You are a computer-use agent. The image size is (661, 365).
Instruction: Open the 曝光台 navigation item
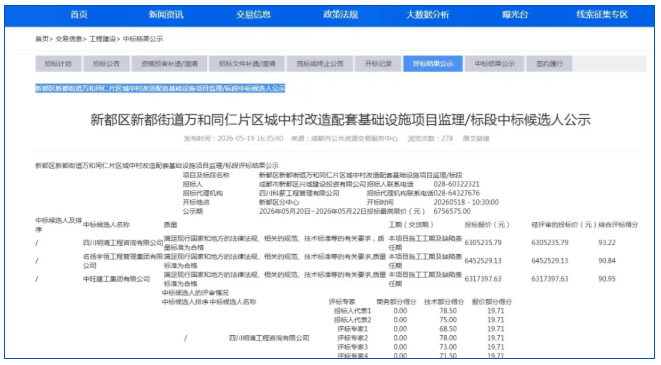point(515,15)
